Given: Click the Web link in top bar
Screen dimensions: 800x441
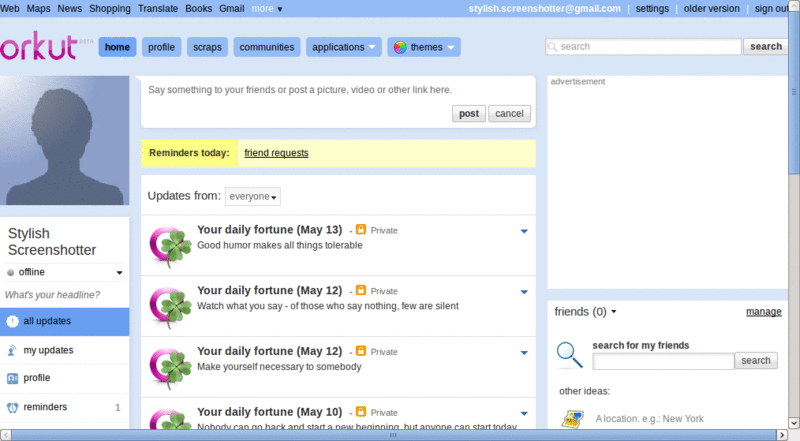Looking at the screenshot, I should 10,9.
